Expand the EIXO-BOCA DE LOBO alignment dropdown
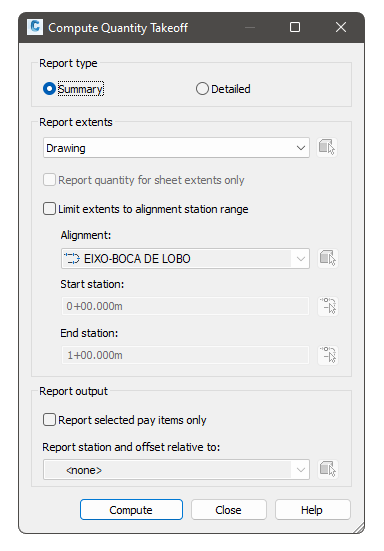The height and width of the screenshot is (551, 384). coord(185,259)
